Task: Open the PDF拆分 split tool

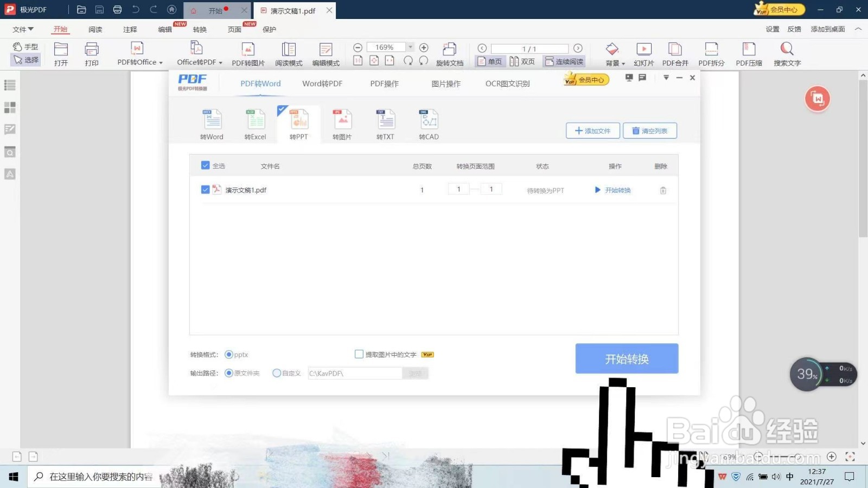Action: 711,54
